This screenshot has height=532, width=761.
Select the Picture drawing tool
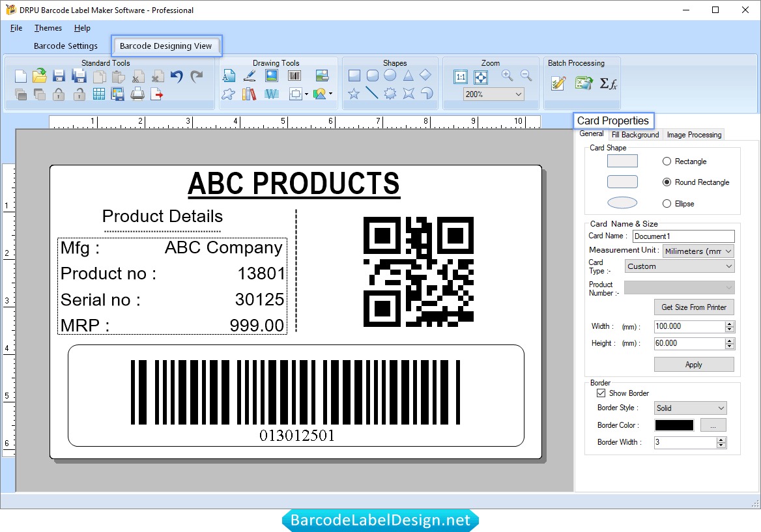coord(272,76)
